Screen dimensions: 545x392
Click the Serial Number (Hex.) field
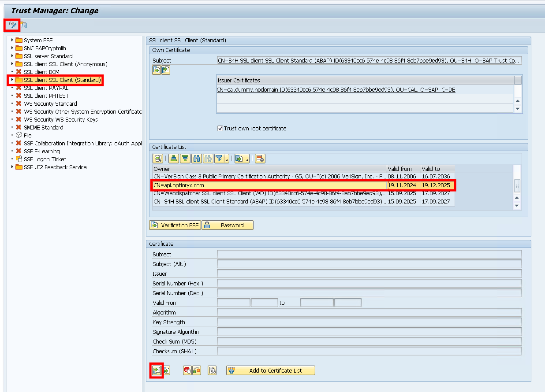[369, 283]
